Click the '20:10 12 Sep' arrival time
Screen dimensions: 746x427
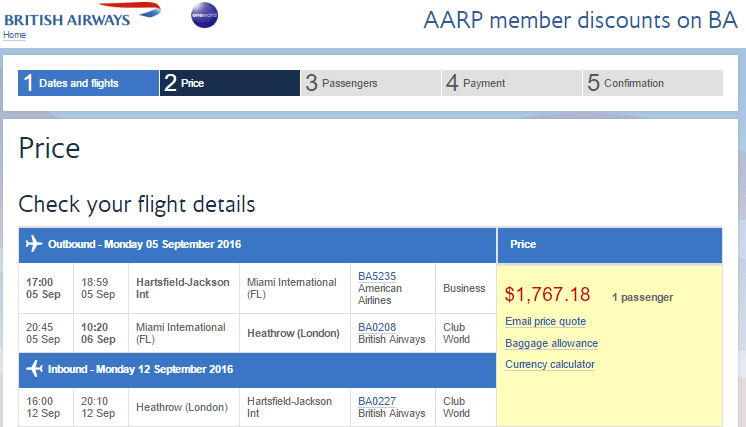pos(98,408)
